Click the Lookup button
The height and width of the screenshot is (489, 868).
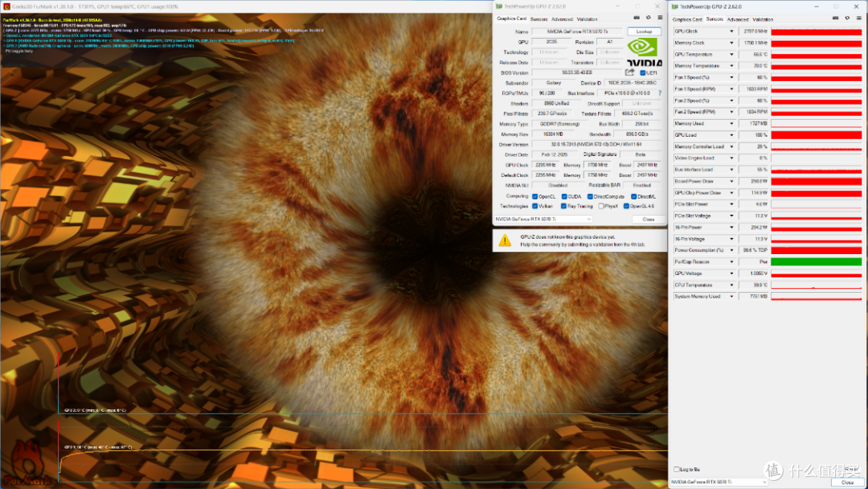(x=644, y=31)
